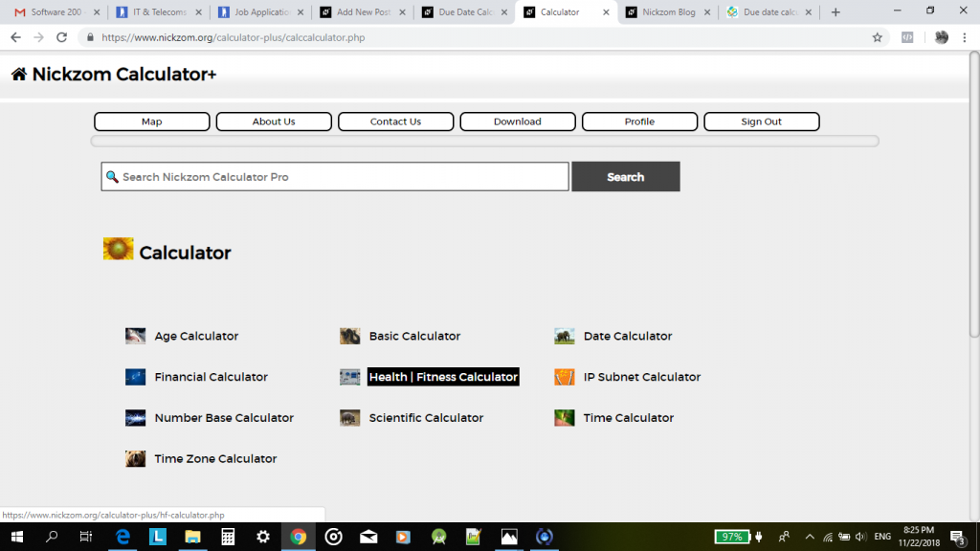The width and height of the screenshot is (980, 551).
Task: Open the Scientific Calculator thumbnail icon
Action: (x=350, y=418)
